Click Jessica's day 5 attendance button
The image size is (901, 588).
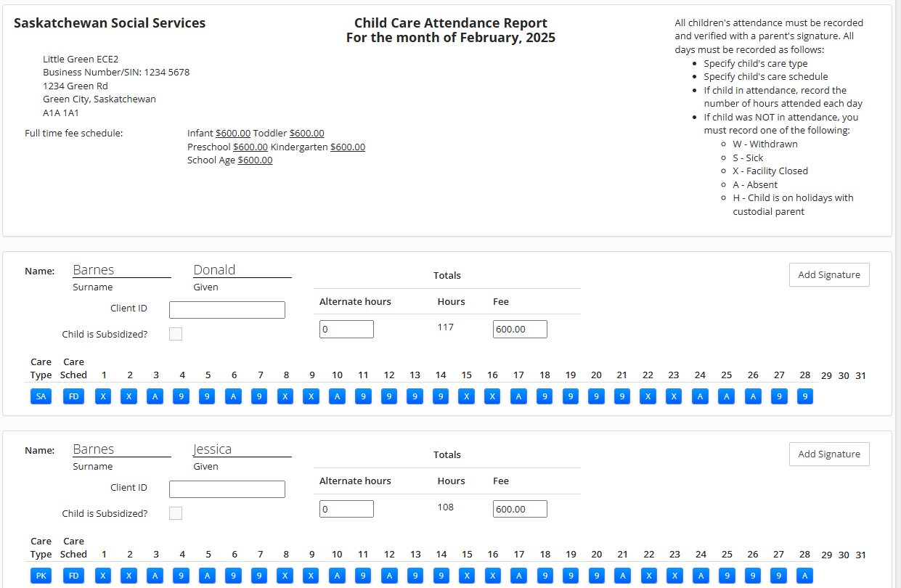point(207,576)
